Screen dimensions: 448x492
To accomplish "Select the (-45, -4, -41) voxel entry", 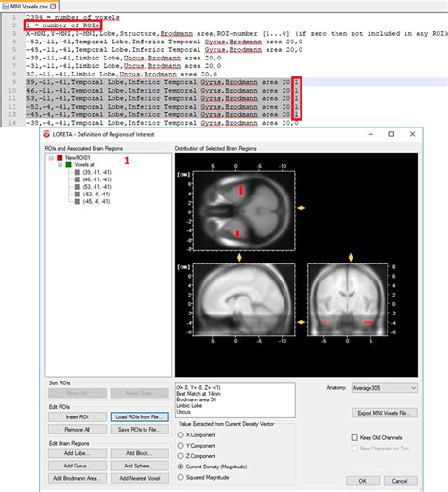I will point(96,202).
